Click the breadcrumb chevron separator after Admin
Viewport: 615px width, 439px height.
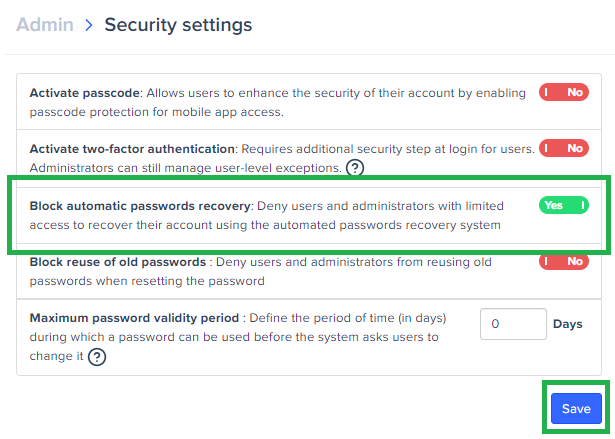click(x=89, y=24)
